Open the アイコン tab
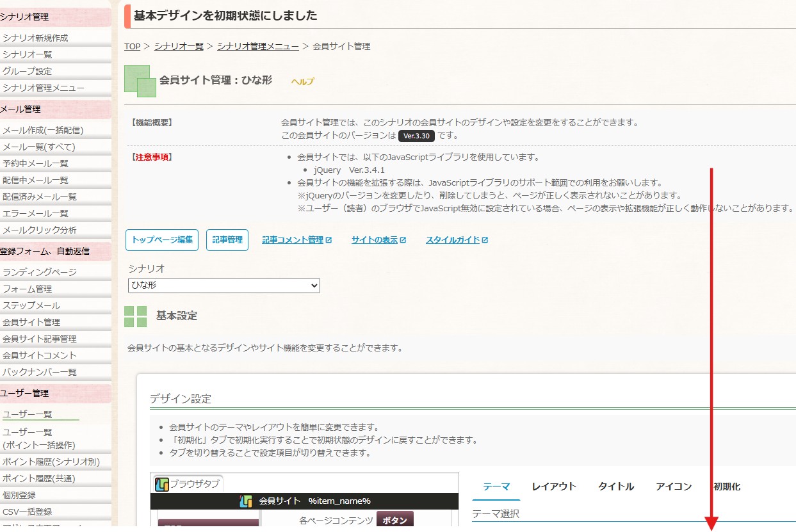 point(674,487)
